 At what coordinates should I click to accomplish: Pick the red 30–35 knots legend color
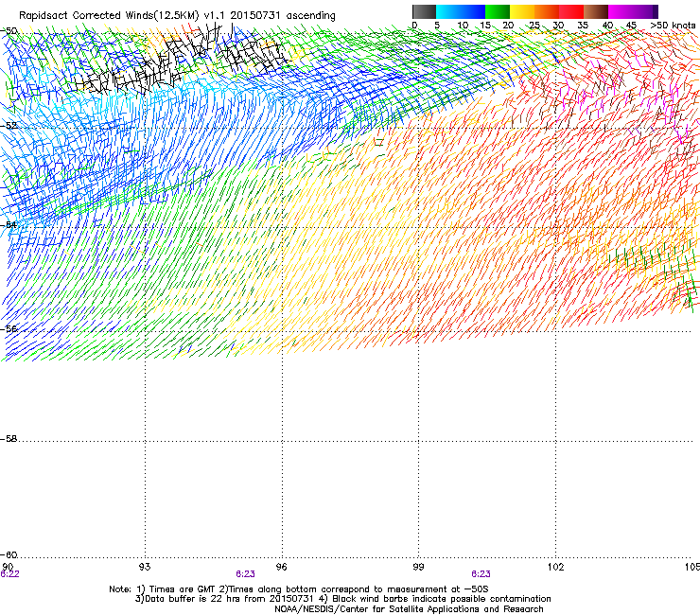(x=571, y=11)
